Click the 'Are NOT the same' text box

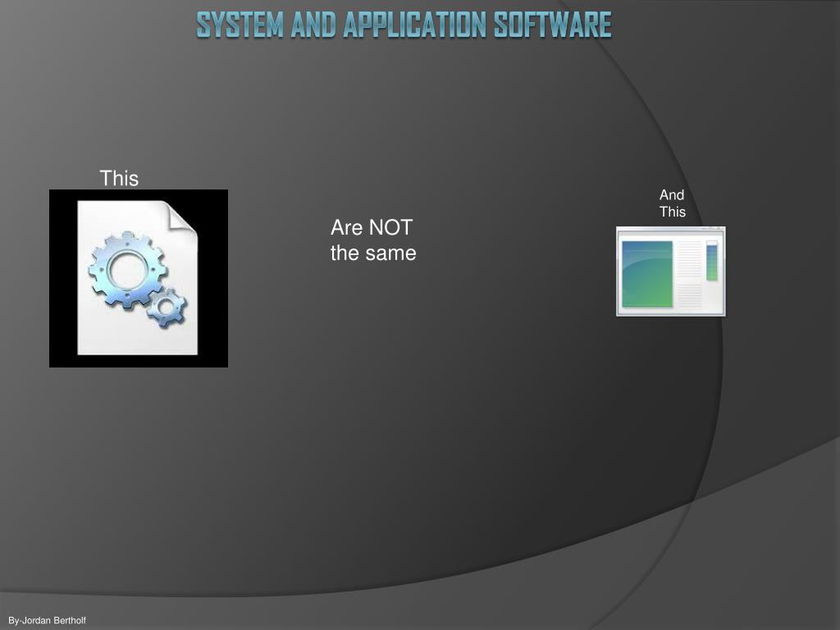(372, 240)
